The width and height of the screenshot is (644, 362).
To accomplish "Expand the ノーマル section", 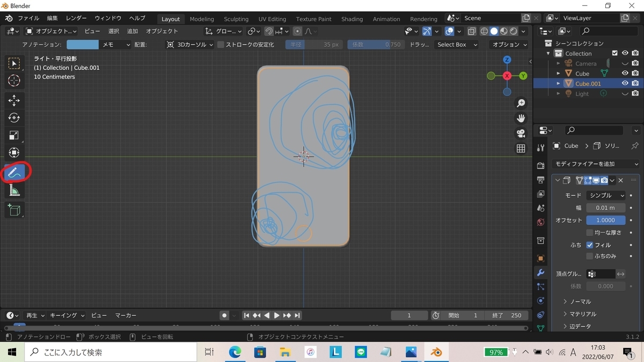I will pyautogui.click(x=580, y=302).
